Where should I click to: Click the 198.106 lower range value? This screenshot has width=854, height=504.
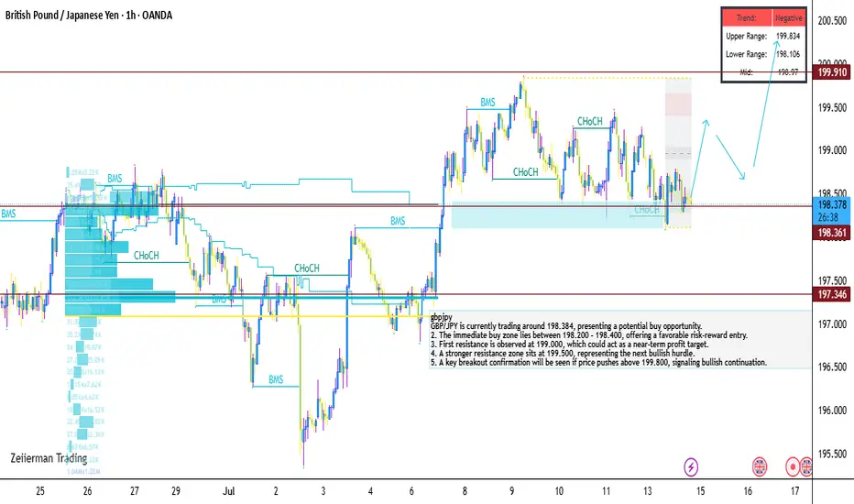(788, 54)
